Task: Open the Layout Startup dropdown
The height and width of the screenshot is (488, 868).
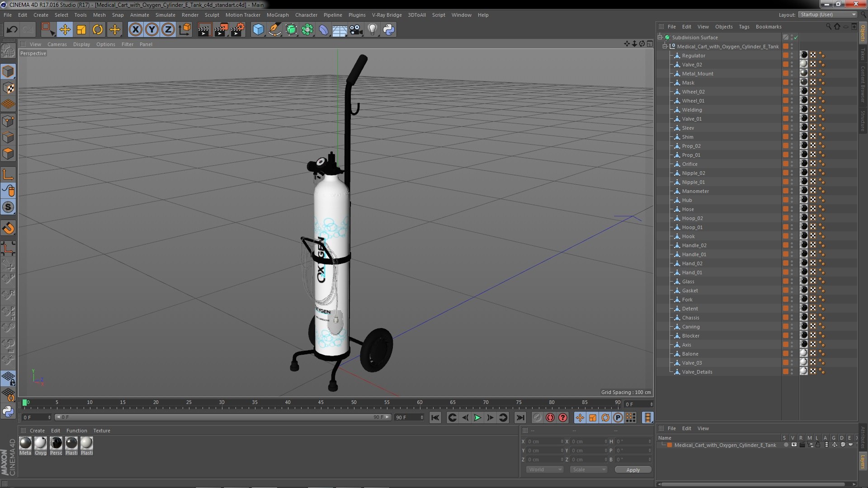Action: coord(827,14)
